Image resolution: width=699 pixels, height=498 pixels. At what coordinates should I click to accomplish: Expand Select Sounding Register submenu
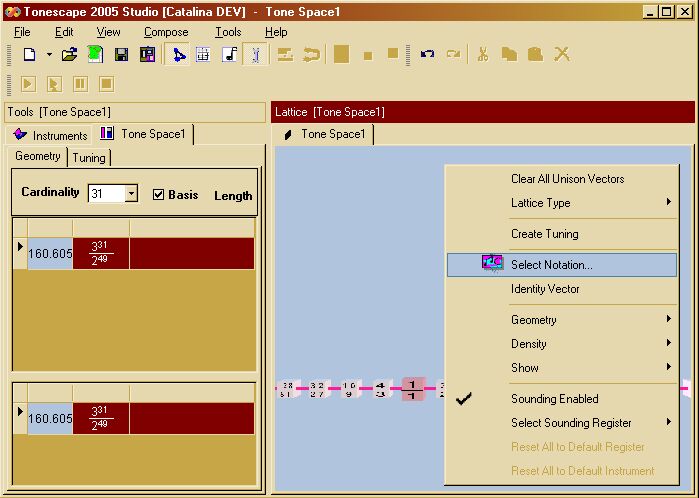[x=562, y=423]
